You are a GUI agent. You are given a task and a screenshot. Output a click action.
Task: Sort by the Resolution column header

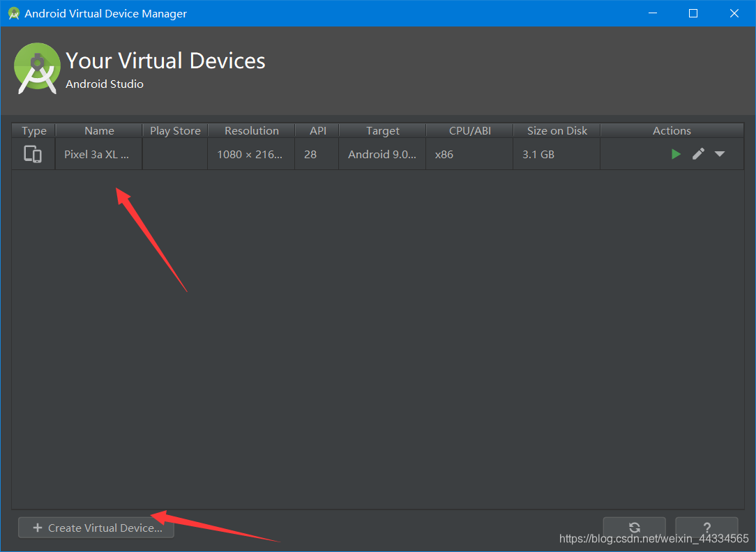(x=252, y=130)
